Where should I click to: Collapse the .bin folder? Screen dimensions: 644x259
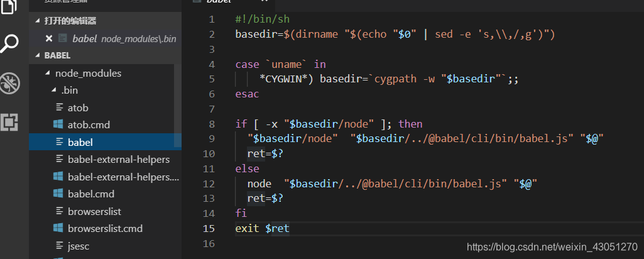[x=54, y=91]
